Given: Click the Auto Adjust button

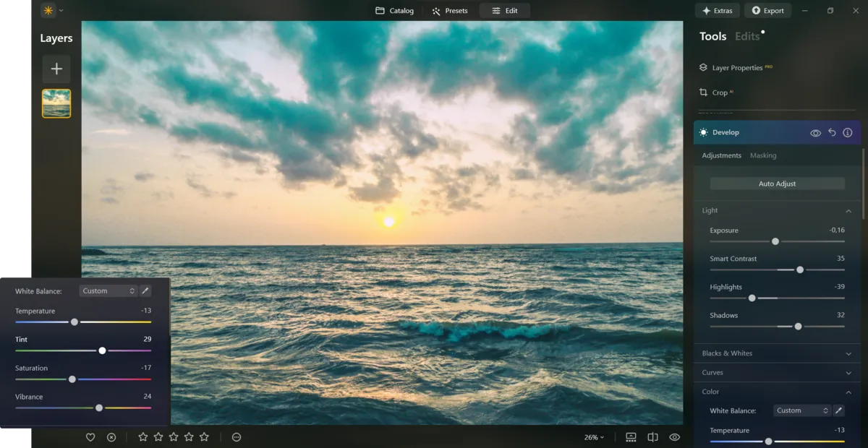Looking at the screenshot, I should [777, 184].
